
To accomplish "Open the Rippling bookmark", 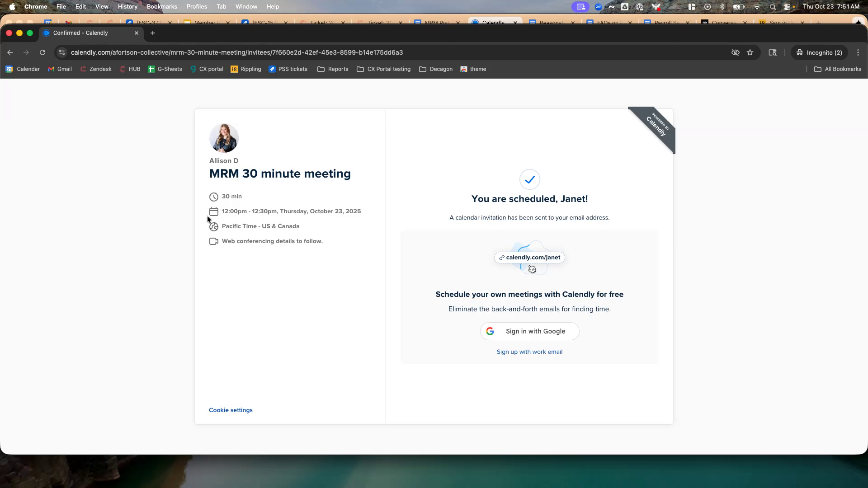I will click(246, 69).
